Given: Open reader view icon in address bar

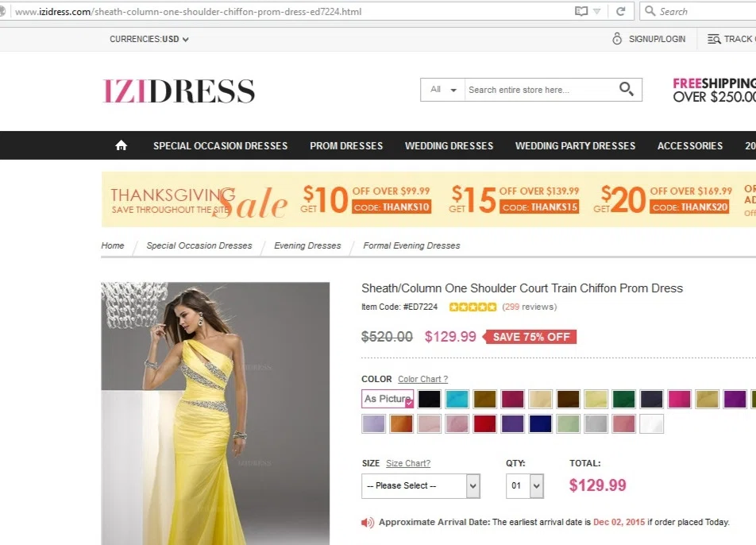Looking at the screenshot, I should click(x=581, y=11).
